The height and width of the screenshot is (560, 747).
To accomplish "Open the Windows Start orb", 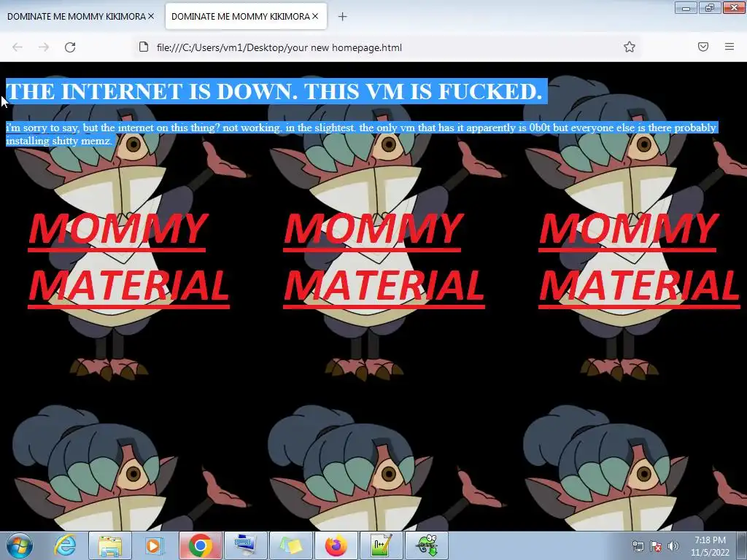I will (20, 545).
